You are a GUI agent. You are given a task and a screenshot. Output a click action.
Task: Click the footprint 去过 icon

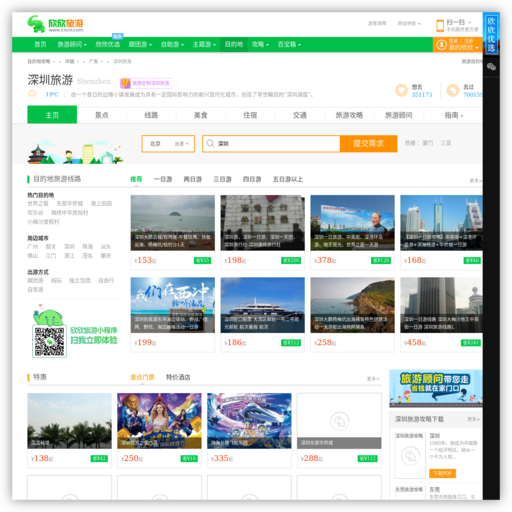[453, 90]
